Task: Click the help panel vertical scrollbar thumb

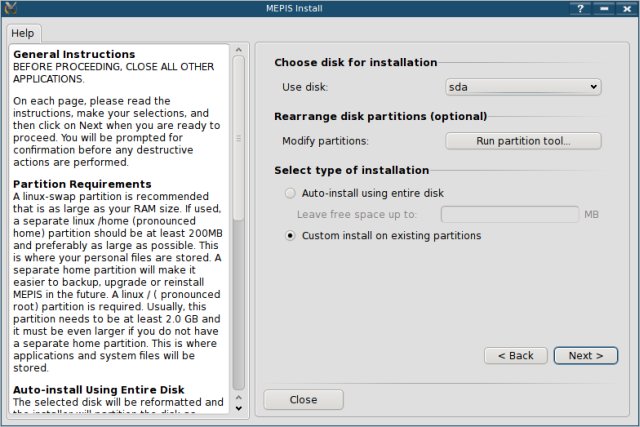Action: coord(239,138)
